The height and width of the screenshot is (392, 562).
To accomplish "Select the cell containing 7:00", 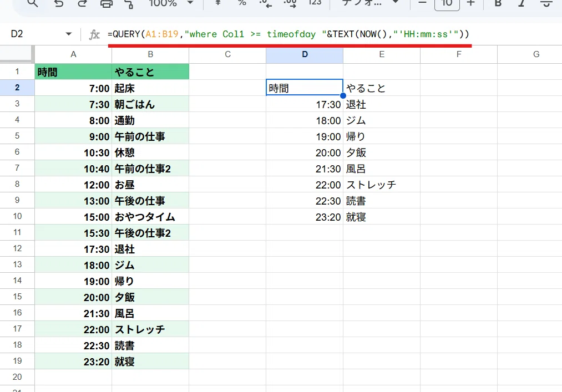I will tap(73, 88).
